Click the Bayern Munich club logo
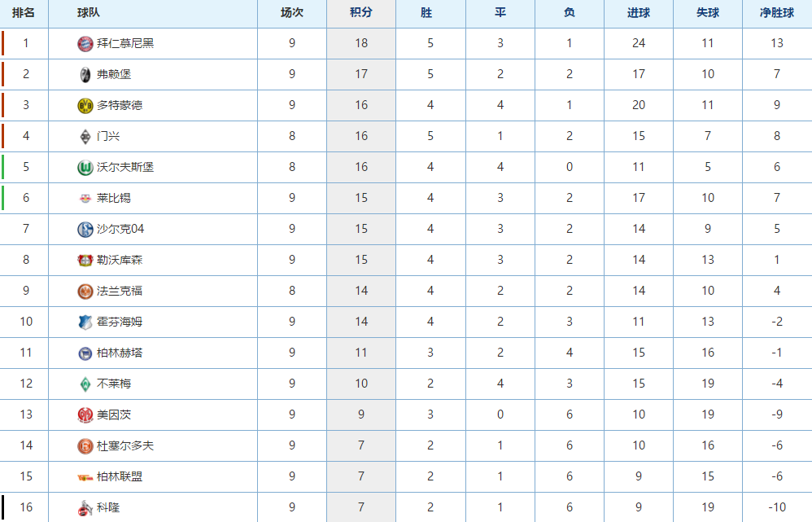This screenshot has width=812, height=522. [85, 44]
